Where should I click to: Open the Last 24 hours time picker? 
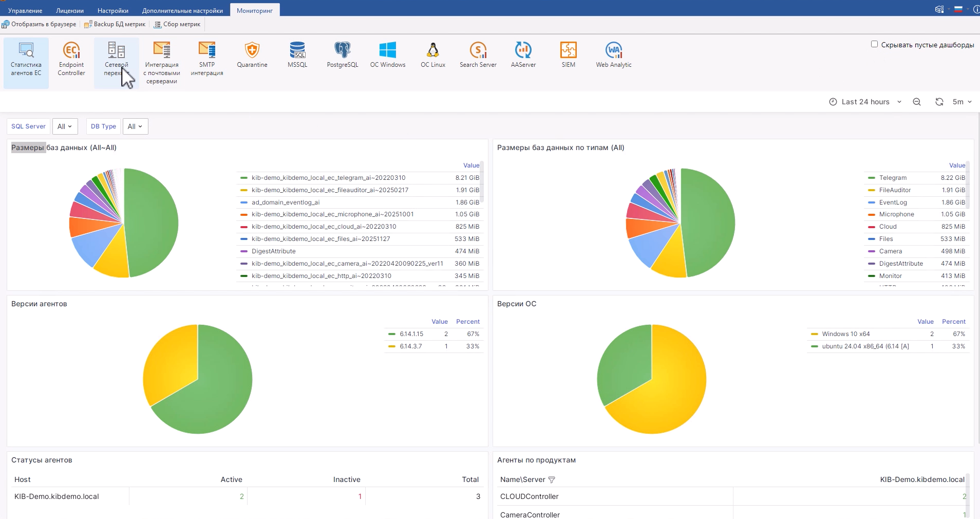(865, 102)
